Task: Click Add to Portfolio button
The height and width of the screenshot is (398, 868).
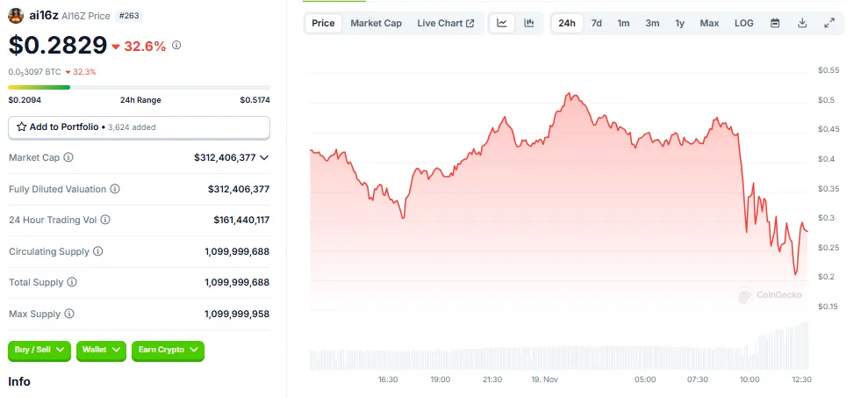Action: (139, 127)
